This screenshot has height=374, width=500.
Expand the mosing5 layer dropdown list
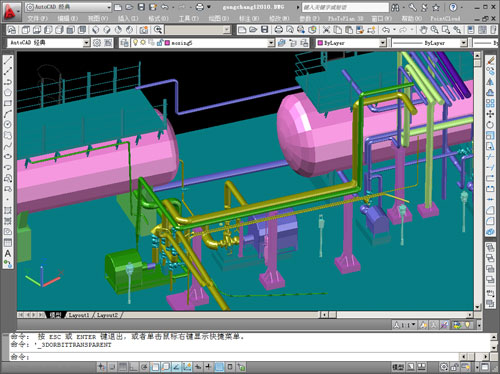271,43
